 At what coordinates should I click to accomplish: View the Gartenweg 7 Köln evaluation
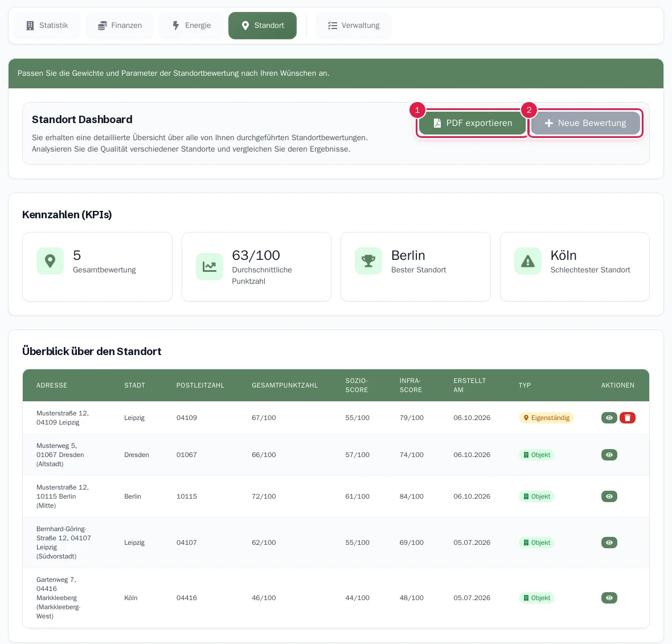(x=609, y=598)
